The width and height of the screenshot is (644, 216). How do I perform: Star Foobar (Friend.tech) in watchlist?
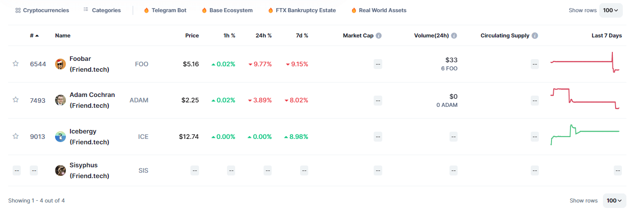pos(16,64)
